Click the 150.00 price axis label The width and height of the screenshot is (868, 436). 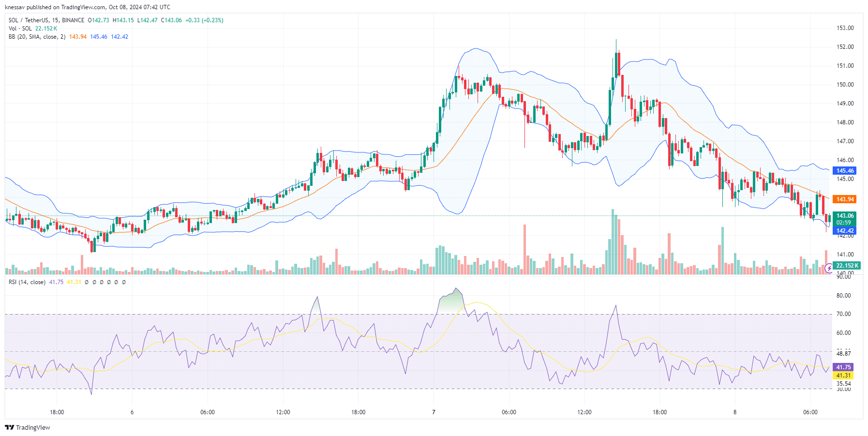tap(845, 85)
